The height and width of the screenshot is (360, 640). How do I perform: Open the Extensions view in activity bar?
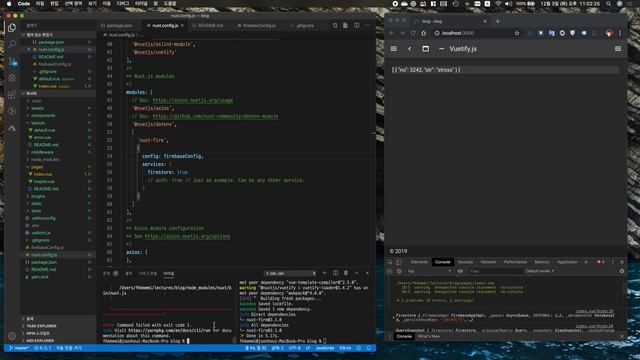tap(12, 94)
